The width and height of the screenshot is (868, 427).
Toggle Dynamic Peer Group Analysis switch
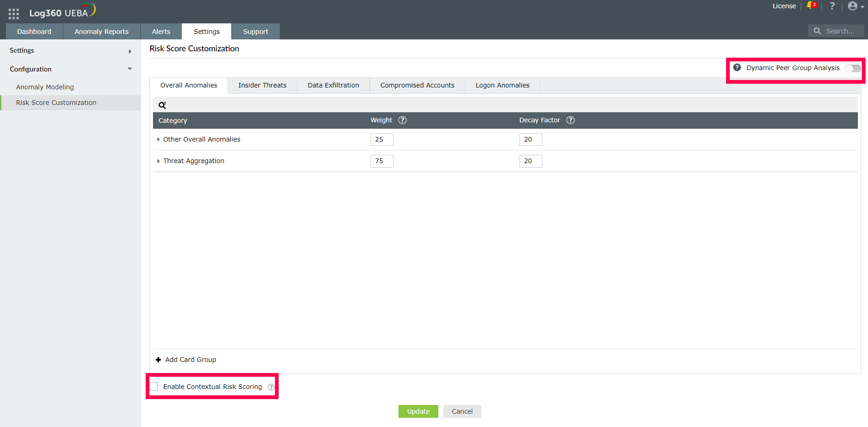pos(853,68)
